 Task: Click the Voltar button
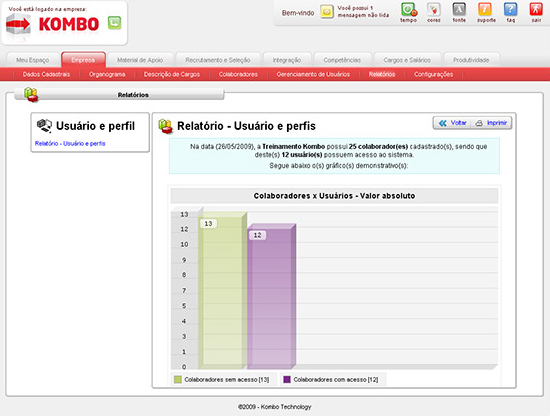pos(452,123)
